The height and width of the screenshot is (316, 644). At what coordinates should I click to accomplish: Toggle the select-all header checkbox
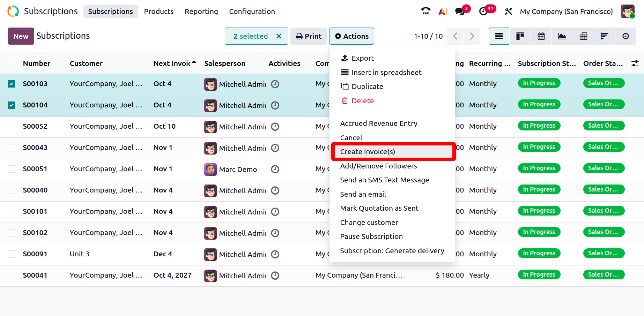12,63
